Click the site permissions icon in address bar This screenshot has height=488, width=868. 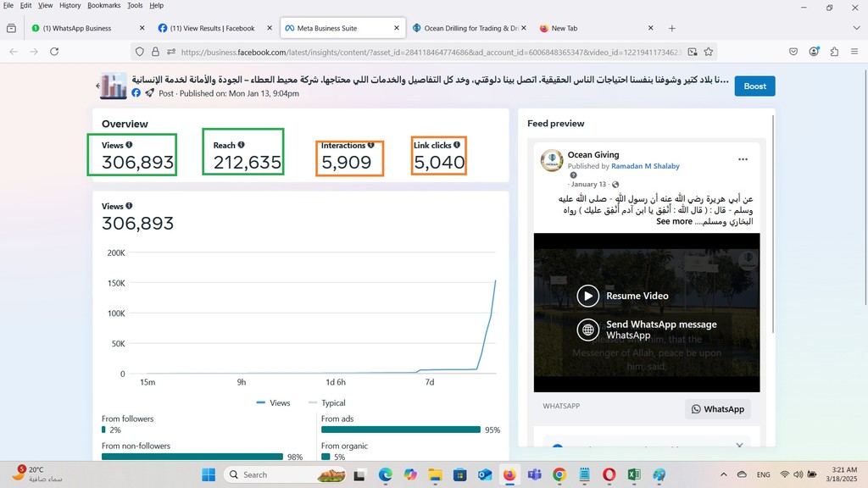coord(171,52)
